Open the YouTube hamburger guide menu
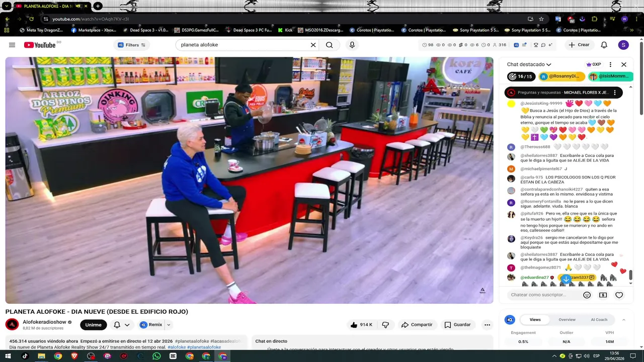 12,45
